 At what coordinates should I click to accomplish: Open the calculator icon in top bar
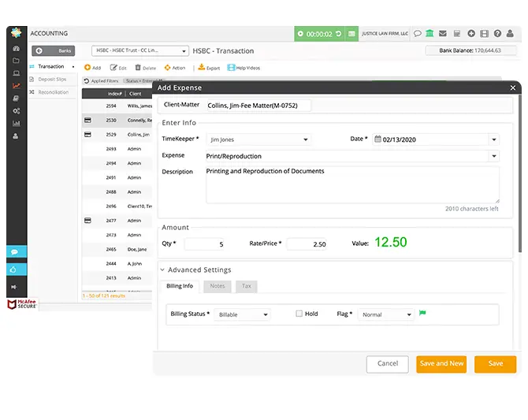point(457,33)
